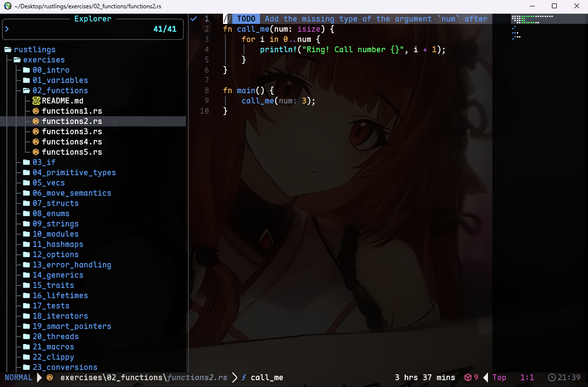Open functions5.rs file

click(x=72, y=152)
